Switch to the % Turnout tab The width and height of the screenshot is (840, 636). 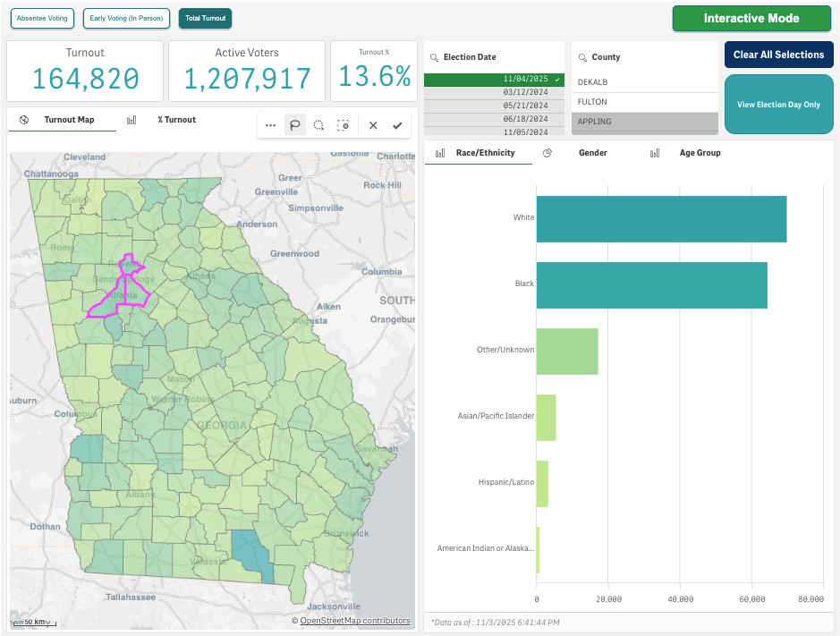176,120
